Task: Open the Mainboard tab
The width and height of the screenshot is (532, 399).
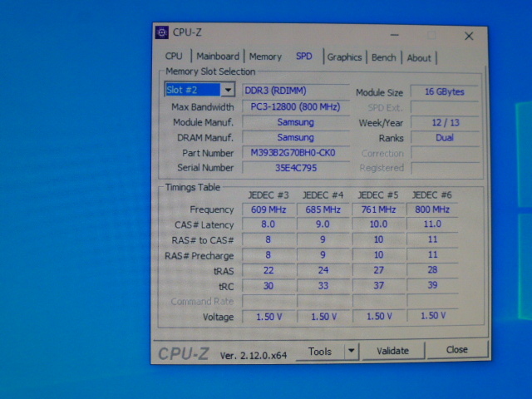Action: coord(218,57)
